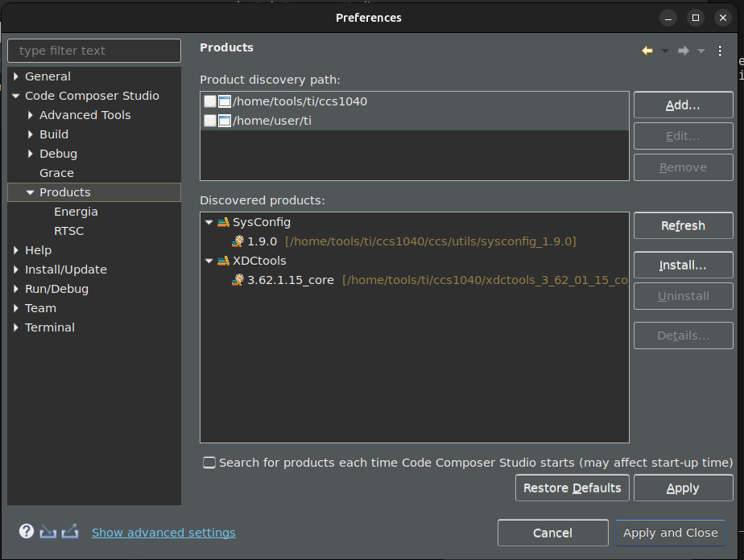
Task: Collapse the SysConfig product group
Action: (x=209, y=222)
